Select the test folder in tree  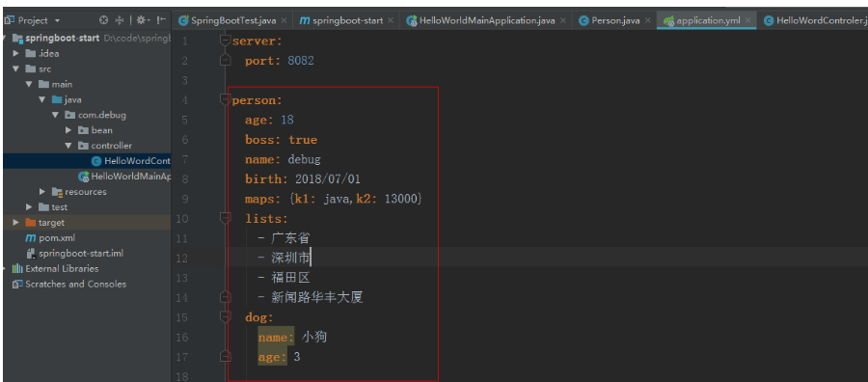[59, 207]
